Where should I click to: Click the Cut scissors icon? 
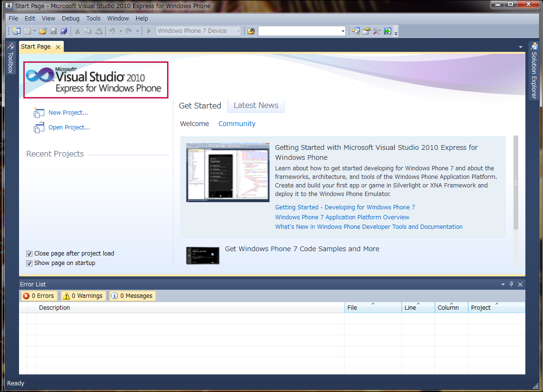click(x=77, y=31)
